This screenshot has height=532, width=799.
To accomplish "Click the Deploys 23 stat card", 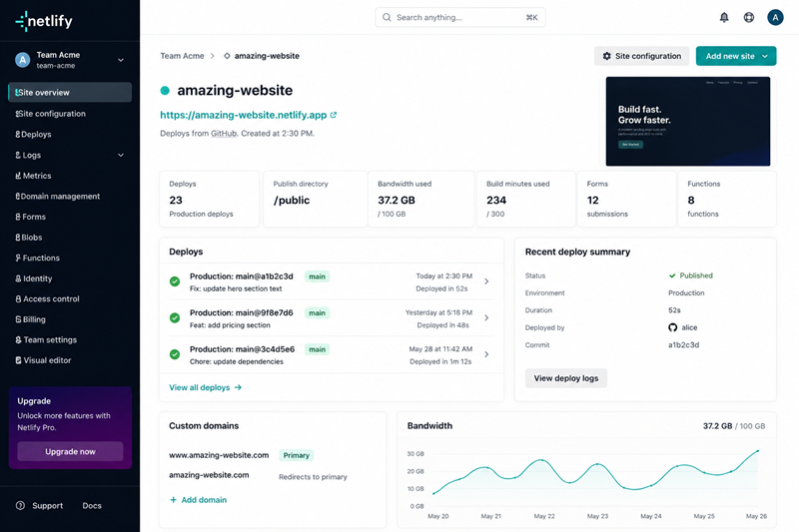I will [210, 199].
